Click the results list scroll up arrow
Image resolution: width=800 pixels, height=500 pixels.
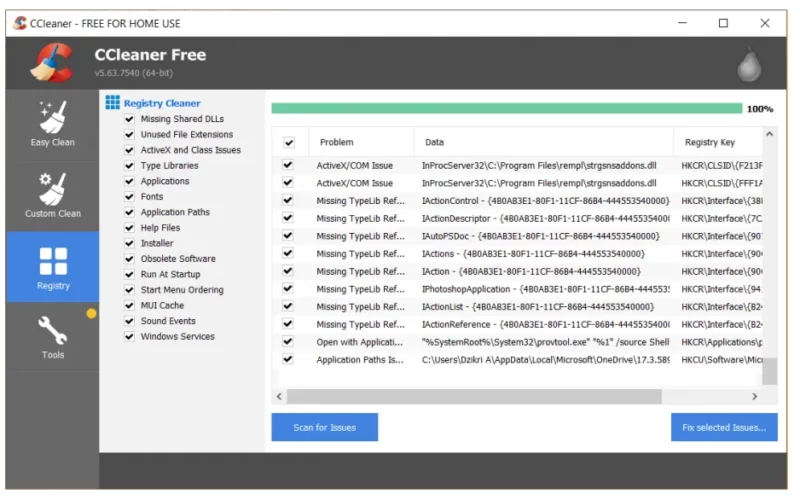769,134
